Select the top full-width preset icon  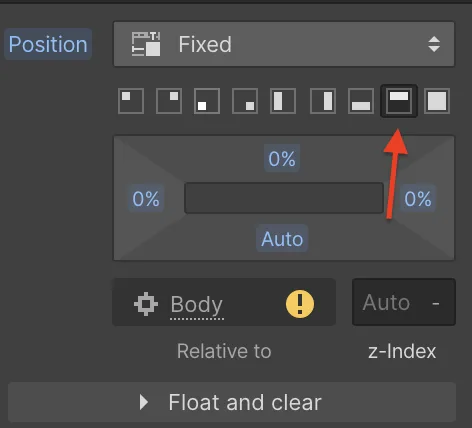(x=399, y=101)
